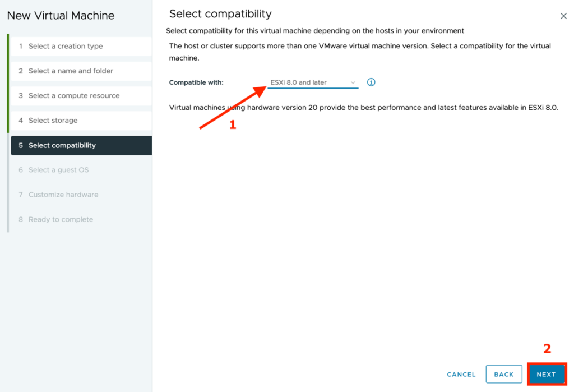Click the Compatible with label
Viewport: 574px width, 392px height.
(196, 82)
